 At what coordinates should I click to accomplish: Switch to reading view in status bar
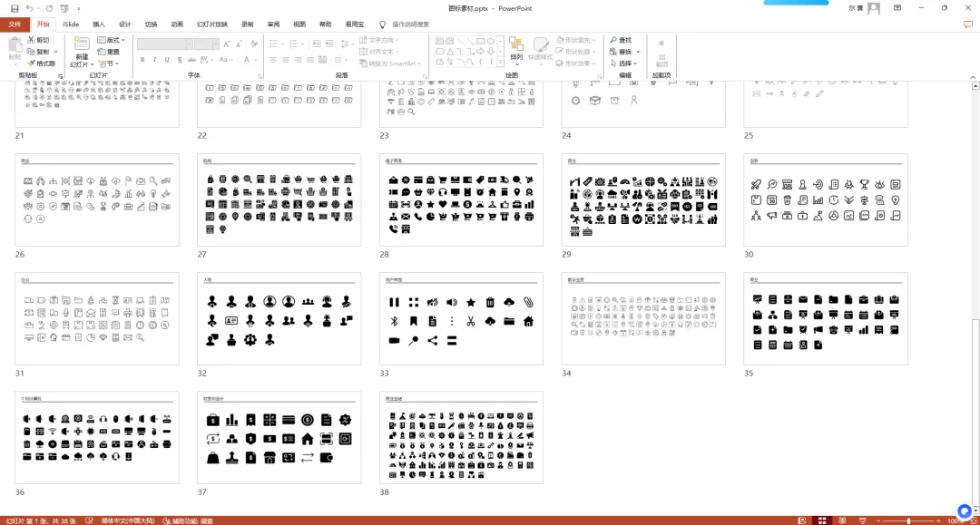click(x=842, y=520)
